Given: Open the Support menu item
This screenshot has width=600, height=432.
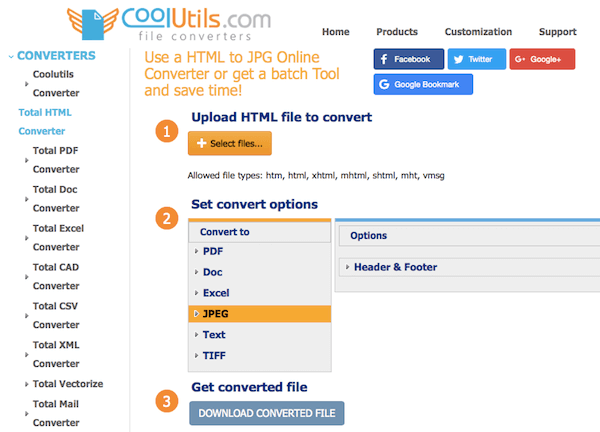Looking at the screenshot, I should coord(558,32).
